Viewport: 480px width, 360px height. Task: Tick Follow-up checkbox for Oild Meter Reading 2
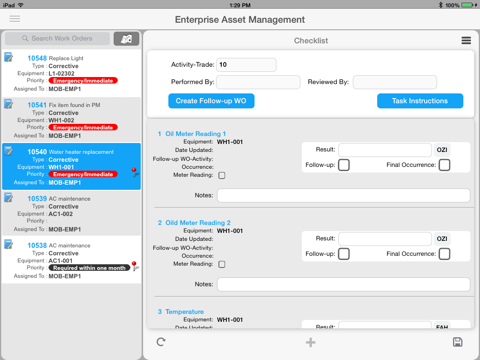pos(344,254)
